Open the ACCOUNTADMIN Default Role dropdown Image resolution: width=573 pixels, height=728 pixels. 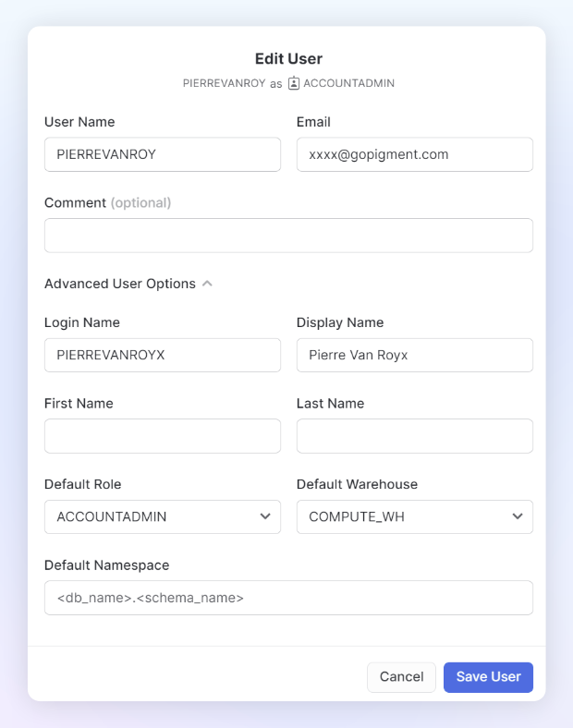[x=163, y=516]
